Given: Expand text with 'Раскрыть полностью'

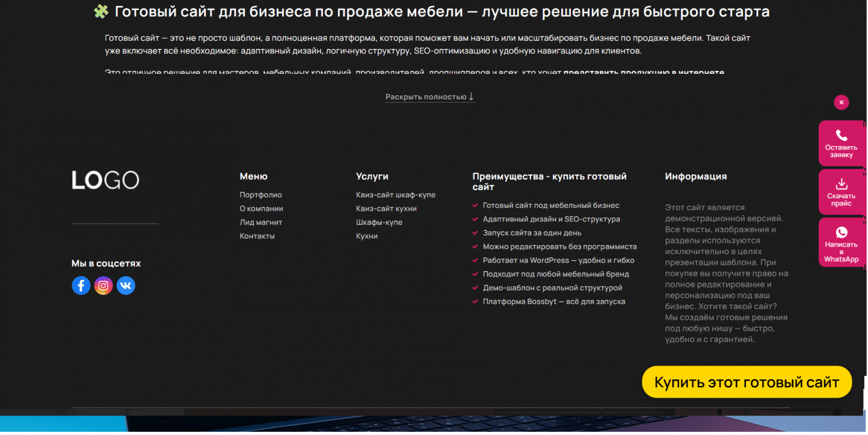Looking at the screenshot, I should 430,97.
